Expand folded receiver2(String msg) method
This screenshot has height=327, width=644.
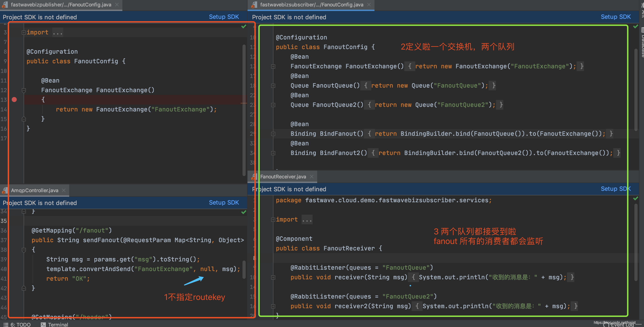click(273, 306)
